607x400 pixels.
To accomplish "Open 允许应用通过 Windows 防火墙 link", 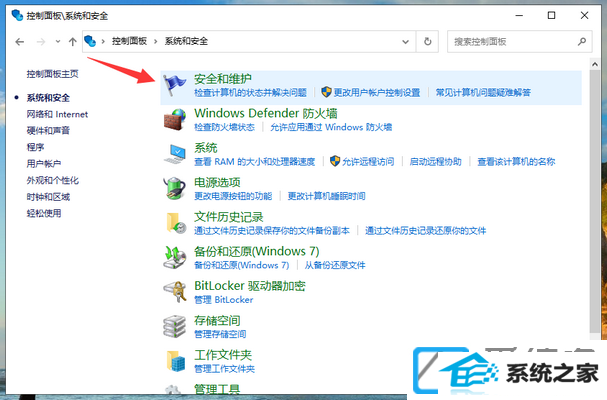I will [x=331, y=127].
